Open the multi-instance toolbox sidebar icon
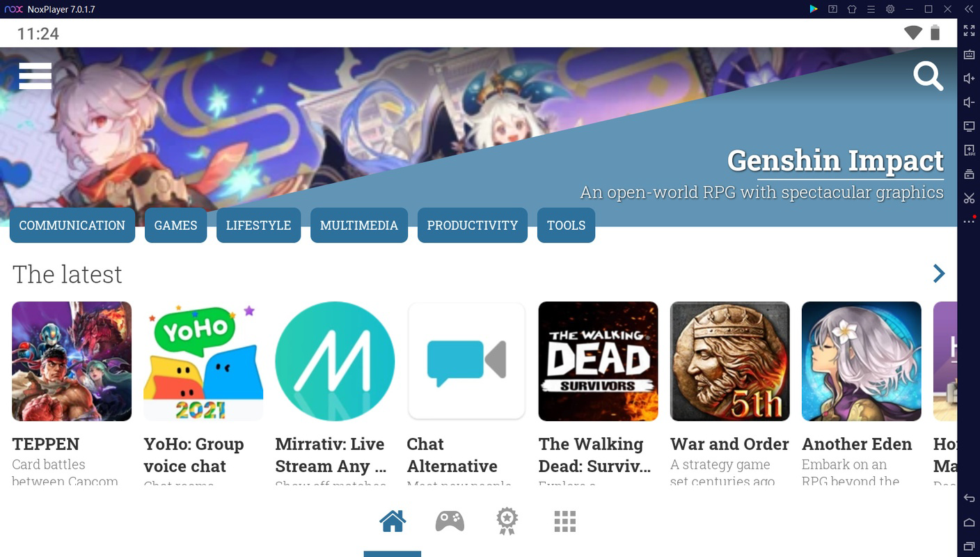This screenshot has width=980, height=557. point(969,174)
